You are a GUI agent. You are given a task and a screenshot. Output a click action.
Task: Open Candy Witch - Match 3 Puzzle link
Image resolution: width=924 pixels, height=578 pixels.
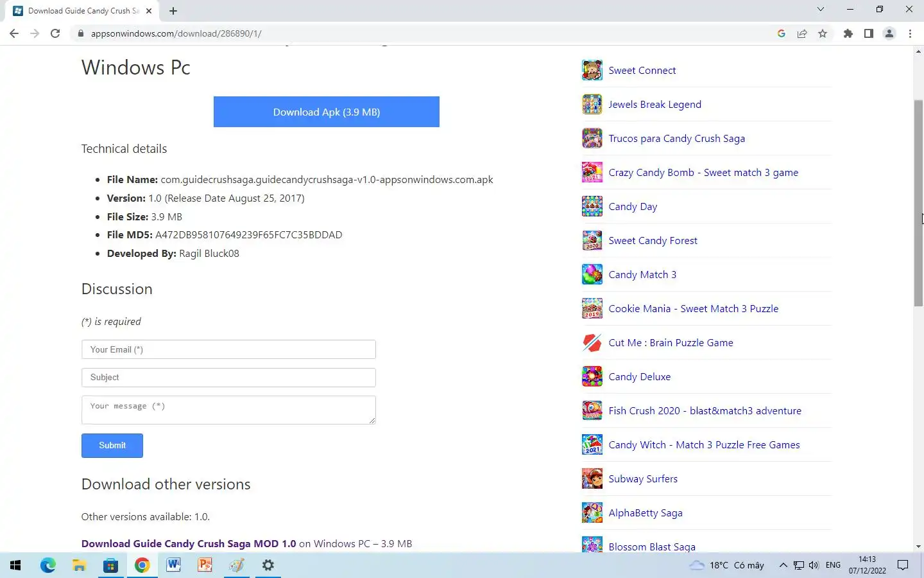coord(704,444)
